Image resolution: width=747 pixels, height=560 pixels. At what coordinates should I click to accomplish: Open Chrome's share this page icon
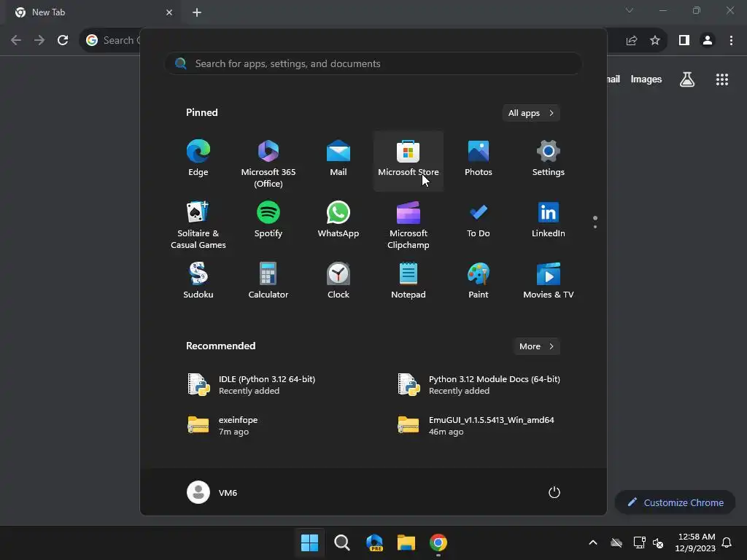click(x=632, y=41)
